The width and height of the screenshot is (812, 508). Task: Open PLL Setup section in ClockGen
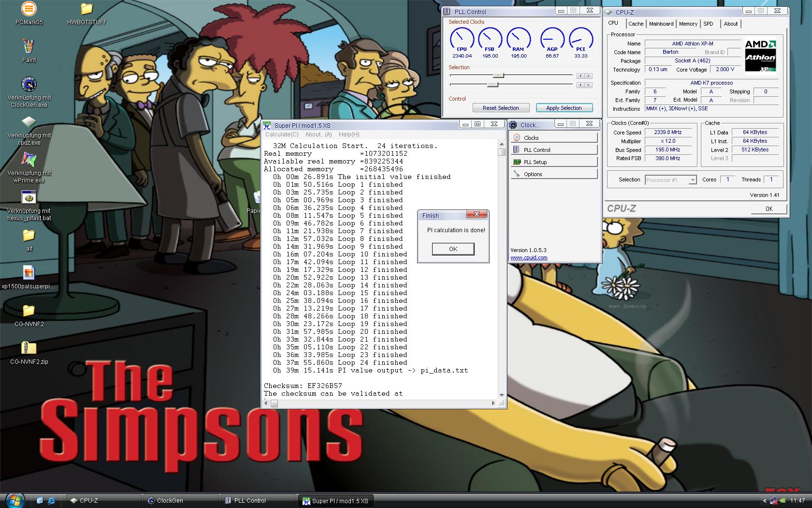point(554,162)
